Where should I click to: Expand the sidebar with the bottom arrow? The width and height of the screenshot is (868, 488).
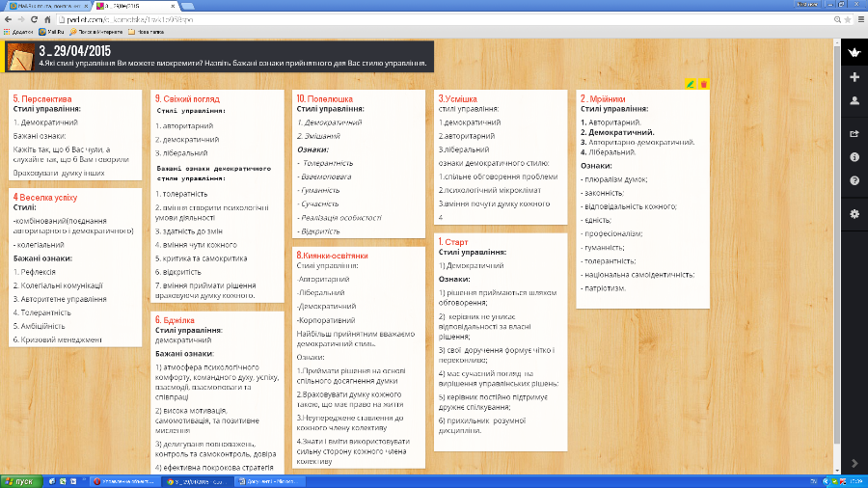(854, 464)
